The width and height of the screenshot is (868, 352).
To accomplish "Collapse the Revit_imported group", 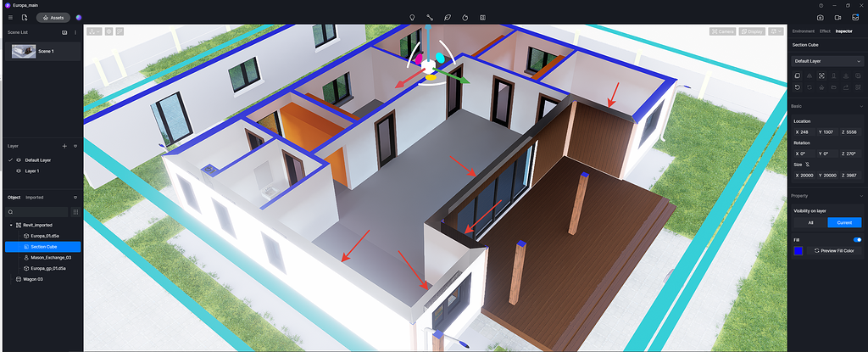I will point(11,225).
